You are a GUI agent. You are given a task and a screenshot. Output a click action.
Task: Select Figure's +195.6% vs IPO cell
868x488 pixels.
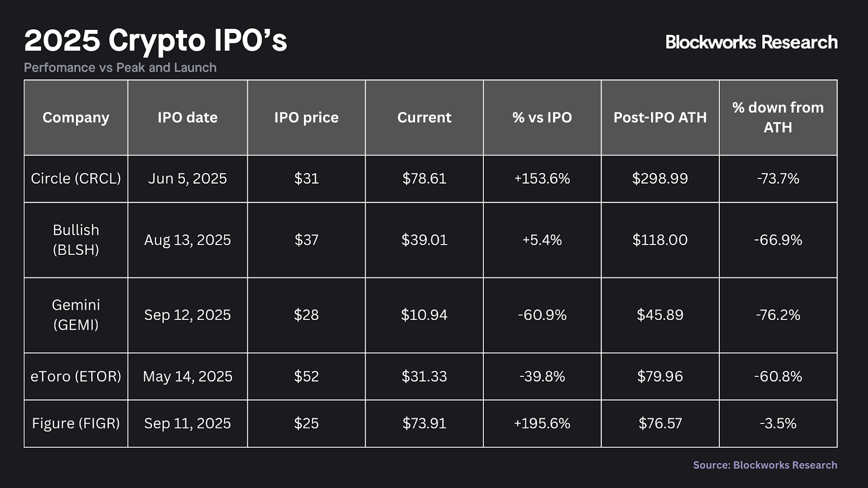(542, 423)
